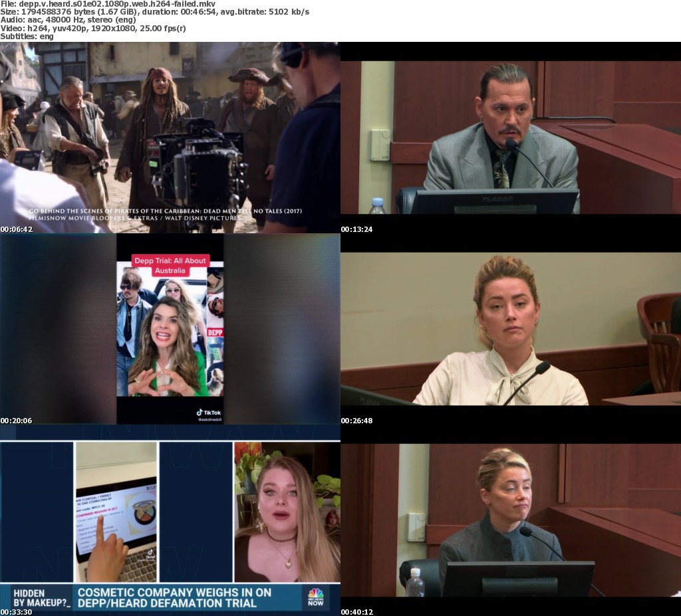
Task: Click the 'Go behind the scenes' caption text
Action: pos(165,214)
